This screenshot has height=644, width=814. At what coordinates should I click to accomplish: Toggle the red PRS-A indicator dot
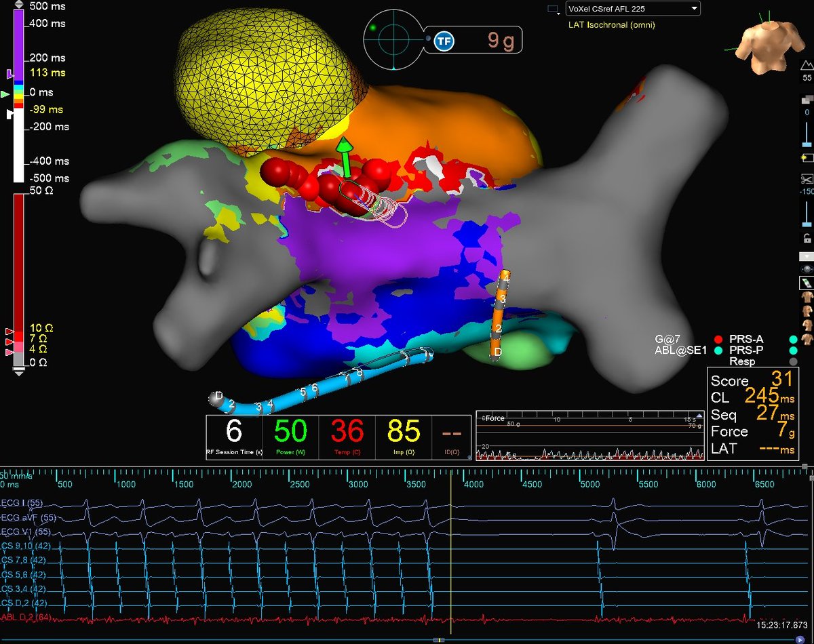click(718, 339)
